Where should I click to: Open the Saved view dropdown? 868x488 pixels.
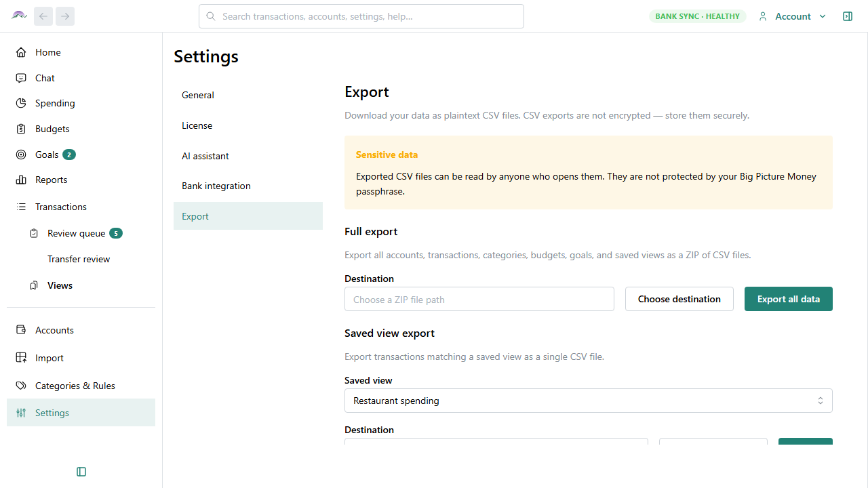point(589,401)
